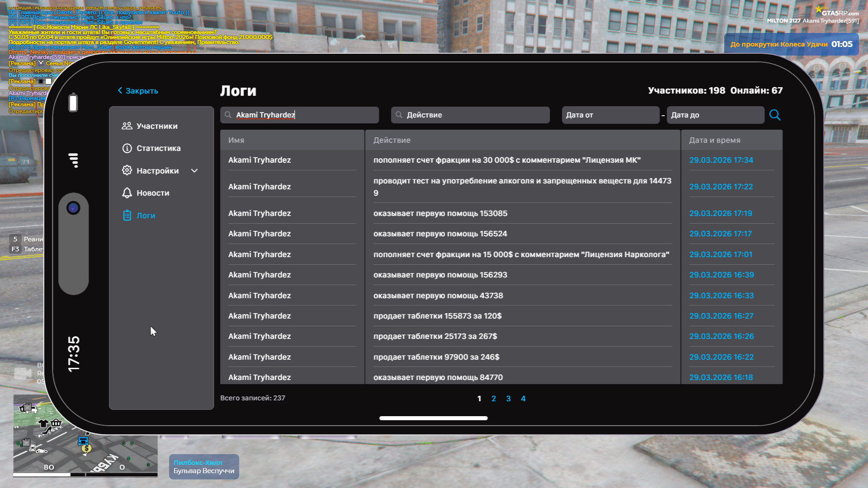Click the Участники people icon
Screen dimensions: 868x488
pos(127,126)
